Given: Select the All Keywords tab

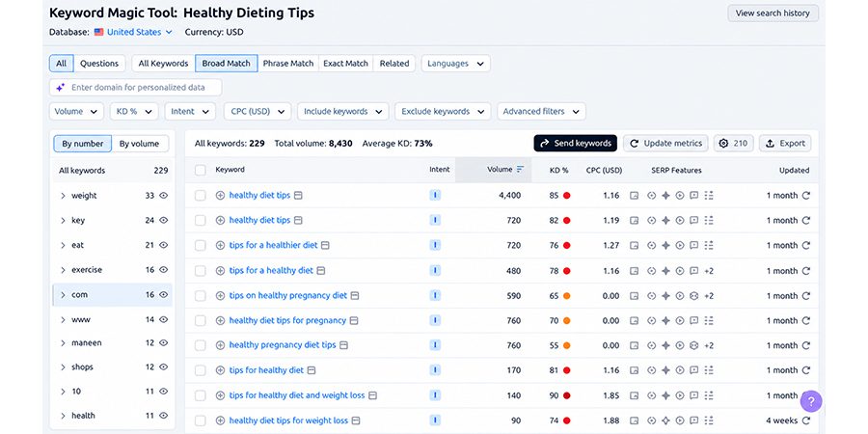Looking at the screenshot, I should tap(163, 63).
